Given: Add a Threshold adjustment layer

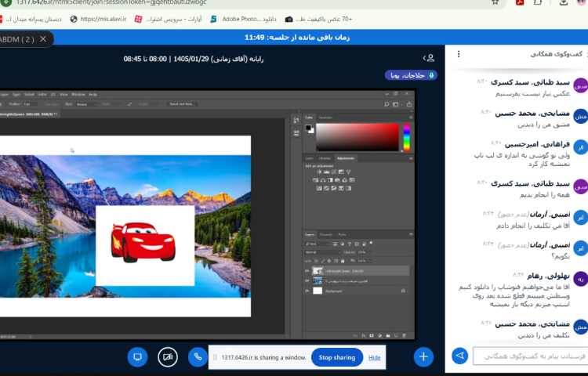Looking at the screenshot, I should click(334, 188).
